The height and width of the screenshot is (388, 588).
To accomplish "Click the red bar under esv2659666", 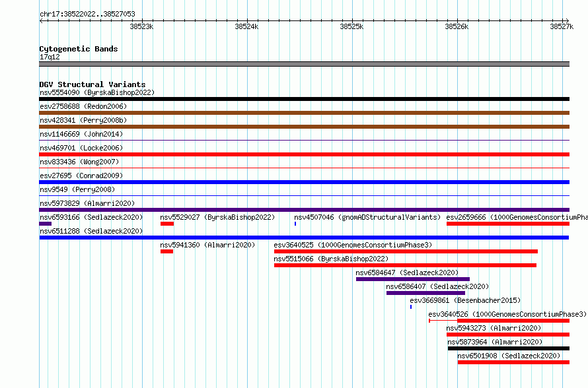I will click(508, 224).
